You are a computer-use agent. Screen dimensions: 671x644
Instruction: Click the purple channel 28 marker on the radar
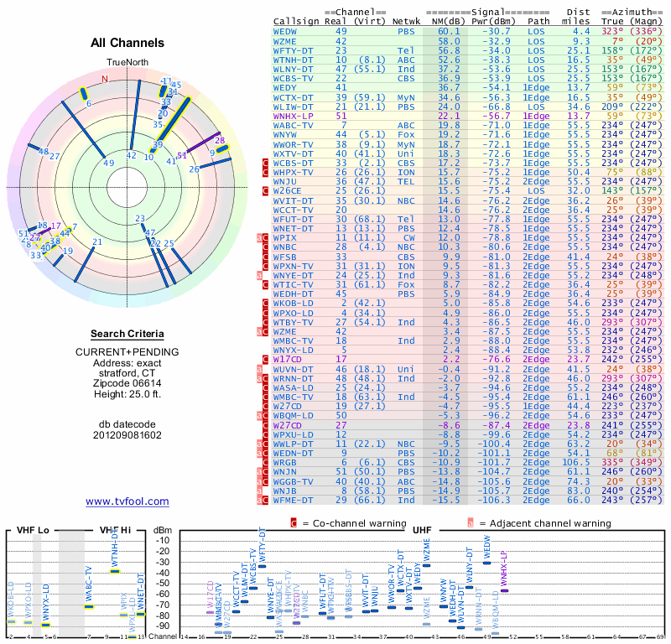pos(220,140)
